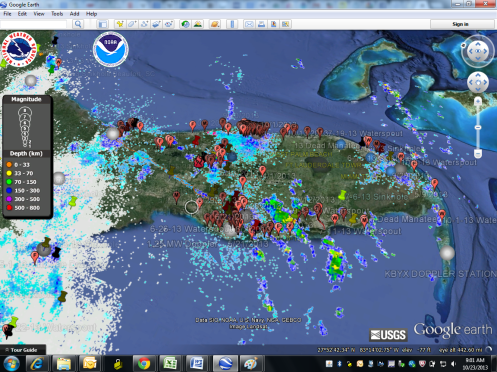The image size is (497, 372).
Task: Select the Add Image Overlay tool
Action: pos(156,24)
